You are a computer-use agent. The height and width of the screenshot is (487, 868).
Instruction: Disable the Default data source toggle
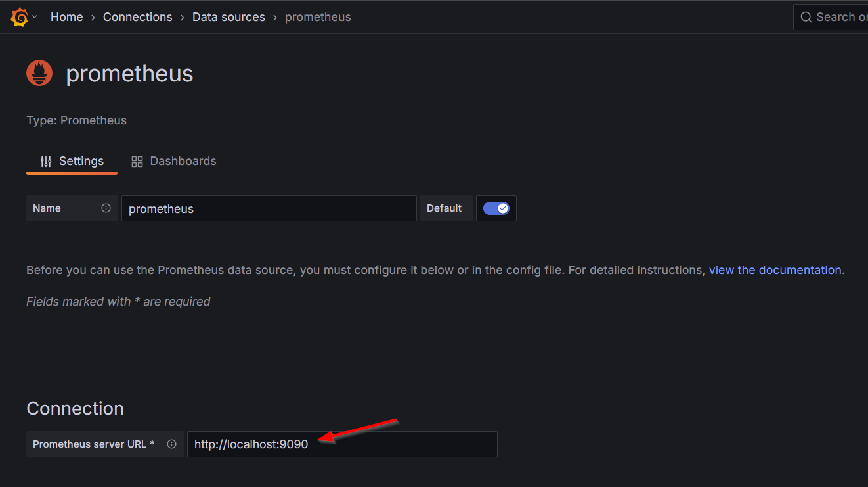[496, 208]
